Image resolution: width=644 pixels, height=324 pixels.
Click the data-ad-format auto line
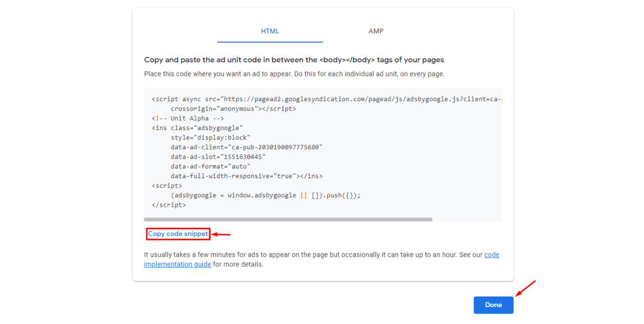tap(211, 166)
